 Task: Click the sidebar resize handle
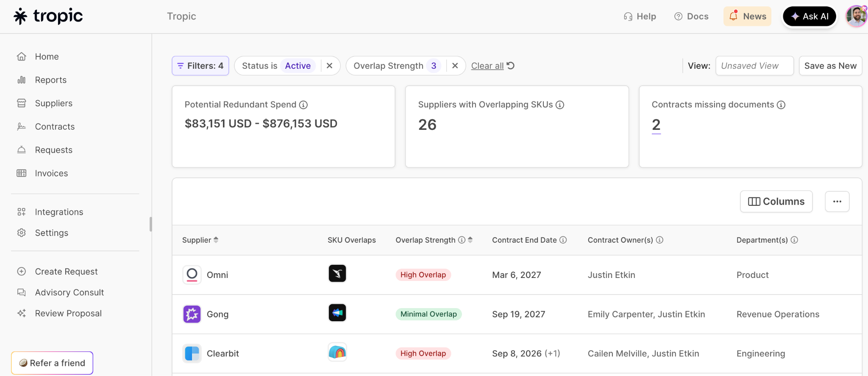point(150,224)
